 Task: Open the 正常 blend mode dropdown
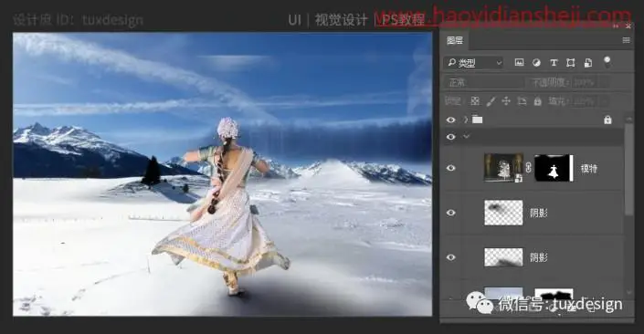[x=485, y=82]
